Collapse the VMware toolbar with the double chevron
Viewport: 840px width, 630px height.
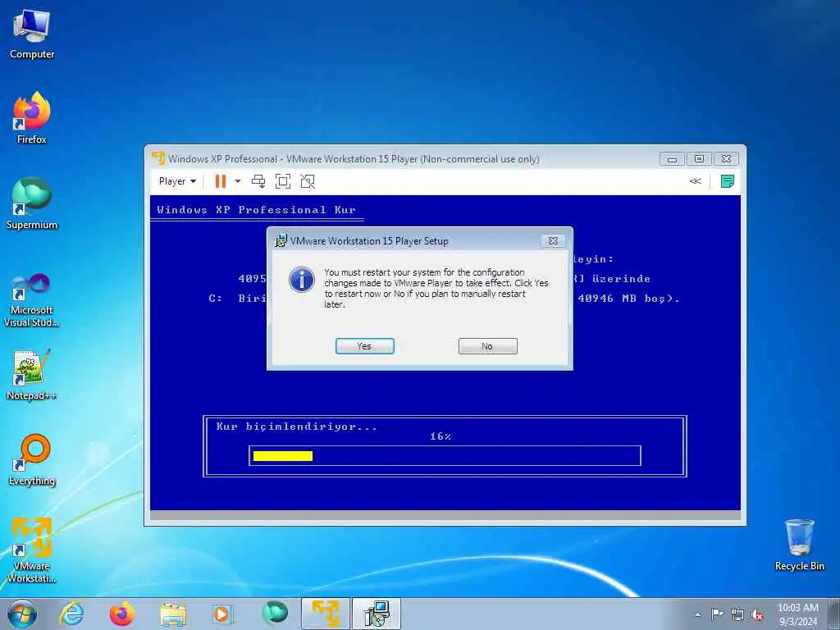click(696, 181)
